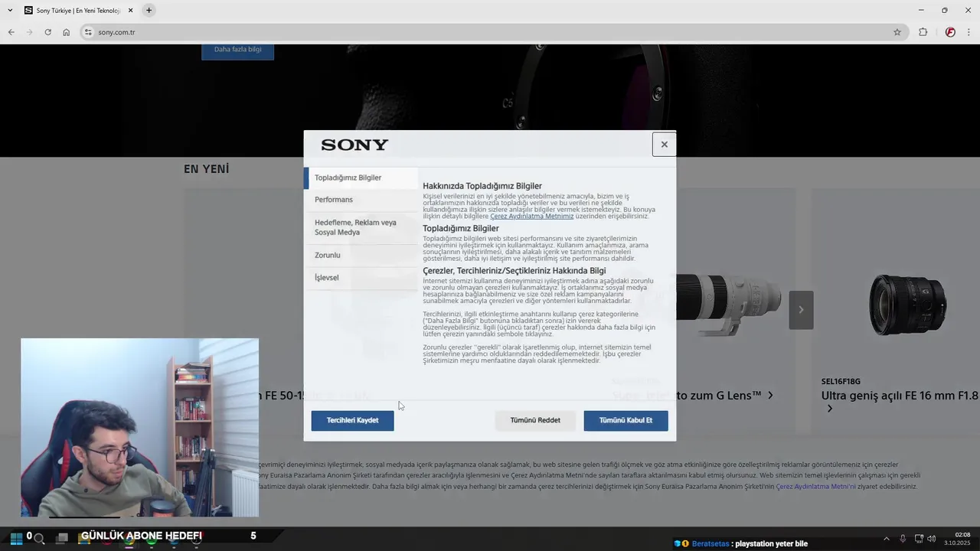980x551 pixels.
Task: Click the EN YENİ section heading
Action: (x=206, y=169)
